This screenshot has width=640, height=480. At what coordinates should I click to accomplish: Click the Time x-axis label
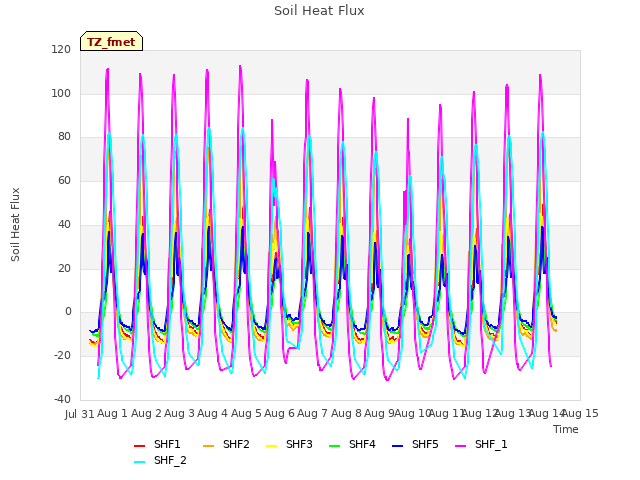pos(566,429)
